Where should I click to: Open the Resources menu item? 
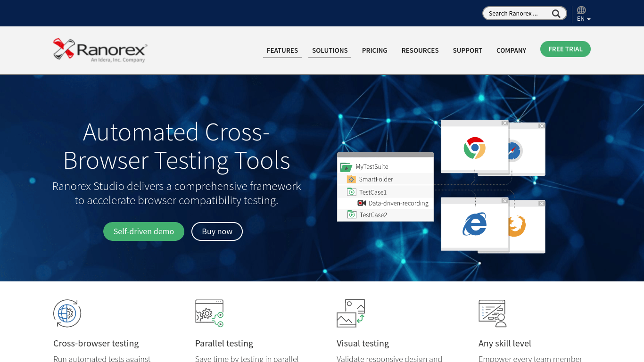point(420,50)
